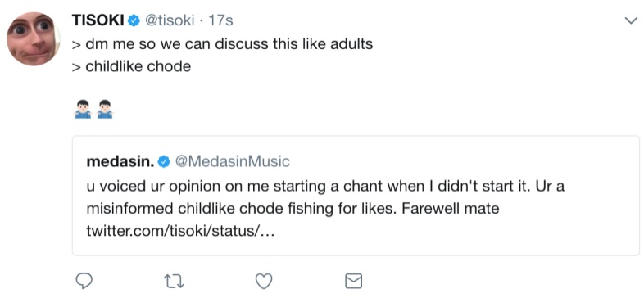The height and width of the screenshot is (298, 644).
Task: Send tweet via direct message envelope icon
Action: pos(353,281)
